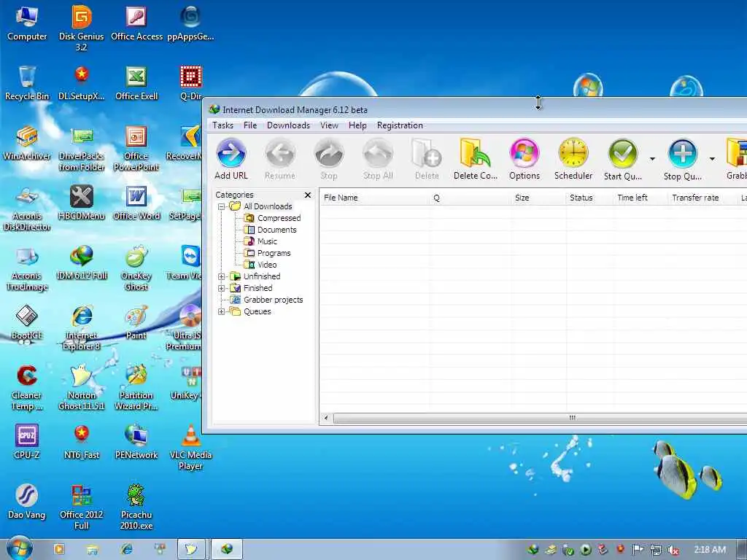Click the Resume toolbar icon
Image resolution: width=747 pixels, height=560 pixels.
[x=280, y=153]
